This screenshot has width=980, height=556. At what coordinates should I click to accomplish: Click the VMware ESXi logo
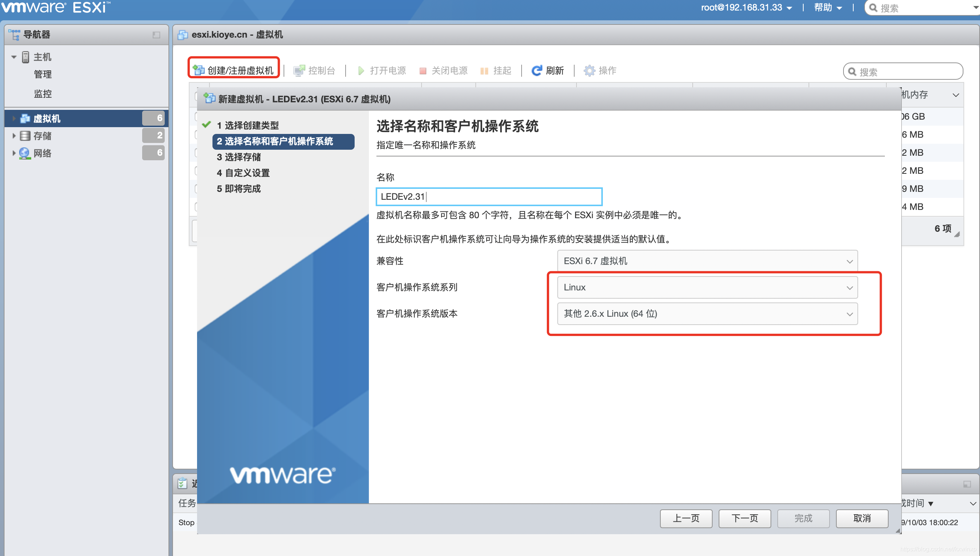tap(56, 7)
